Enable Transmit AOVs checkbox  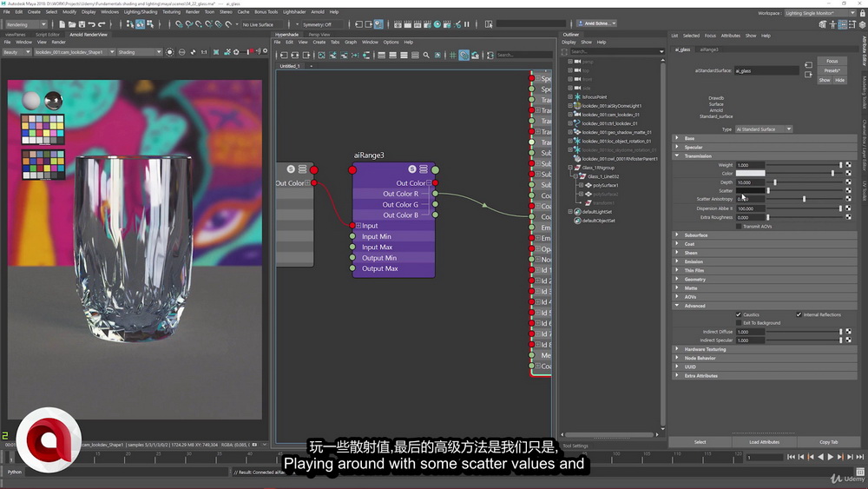[x=739, y=227]
